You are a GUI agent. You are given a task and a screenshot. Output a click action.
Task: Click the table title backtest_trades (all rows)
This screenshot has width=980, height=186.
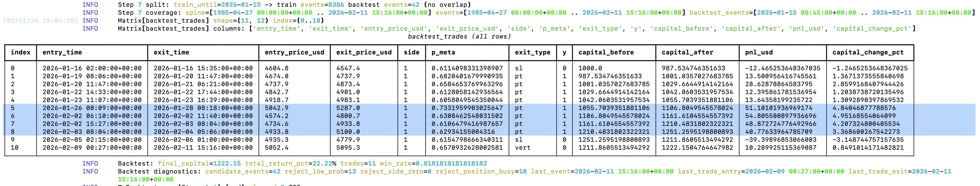tap(459, 37)
